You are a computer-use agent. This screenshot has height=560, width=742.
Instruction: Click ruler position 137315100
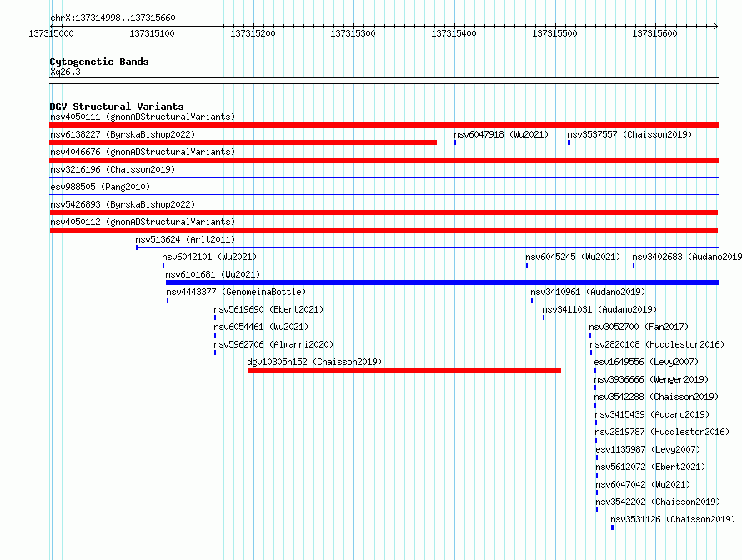pos(152,33)
